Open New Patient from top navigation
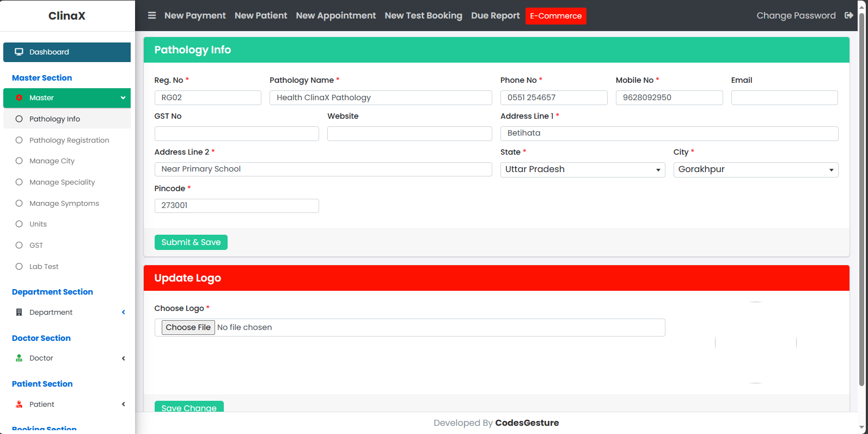Viewport: 868px width, 434px height. pos(261,16)
